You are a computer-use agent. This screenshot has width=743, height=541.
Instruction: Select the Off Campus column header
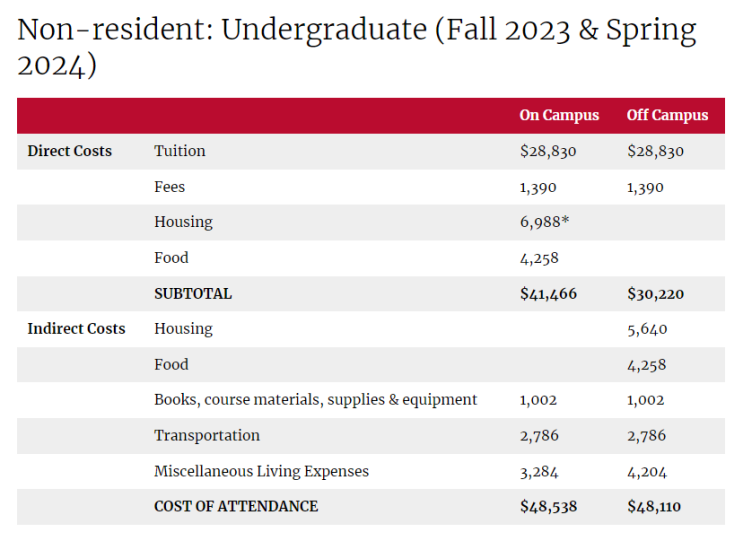[667, 115]
